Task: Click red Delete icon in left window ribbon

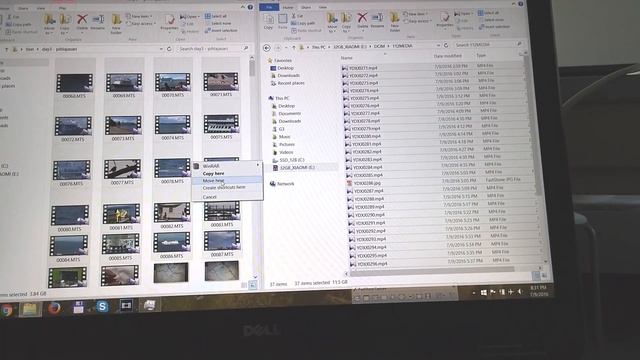Action: [x=82, y=22]
